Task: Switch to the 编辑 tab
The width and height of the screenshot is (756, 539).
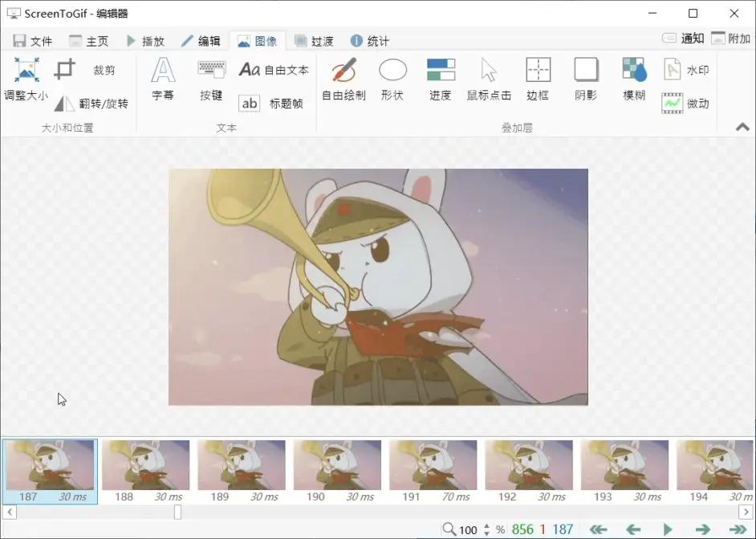Action: [x=201, y=41]
